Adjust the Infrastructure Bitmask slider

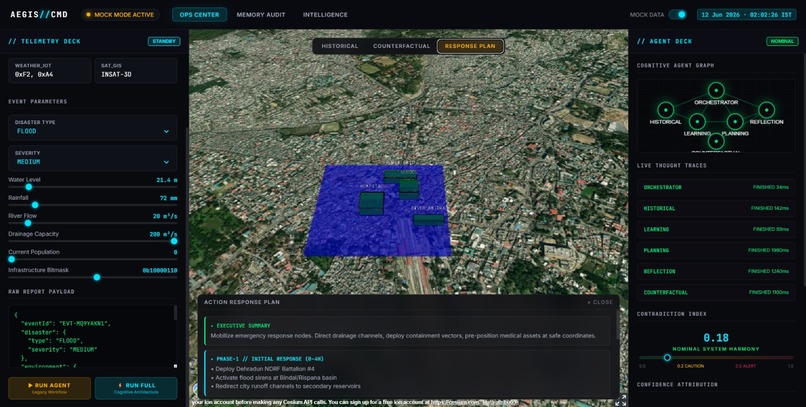coord(93,277)
